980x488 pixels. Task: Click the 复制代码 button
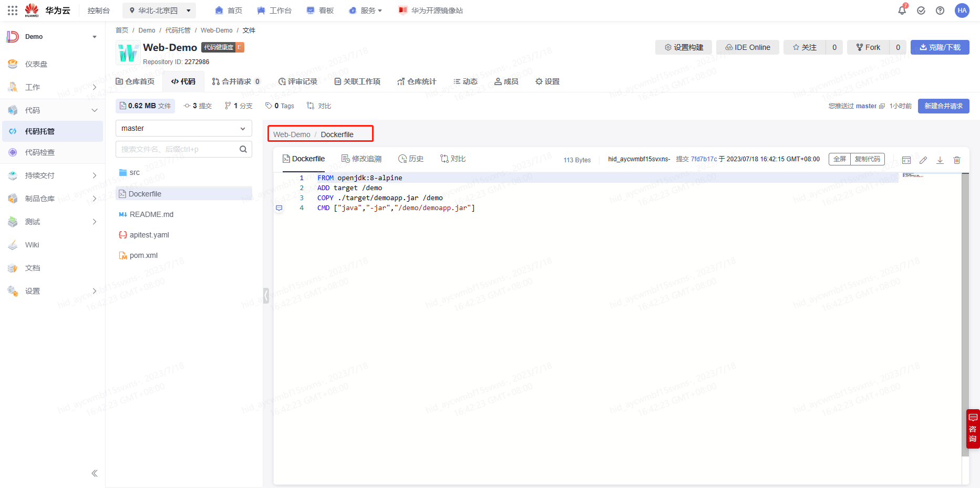868,159
